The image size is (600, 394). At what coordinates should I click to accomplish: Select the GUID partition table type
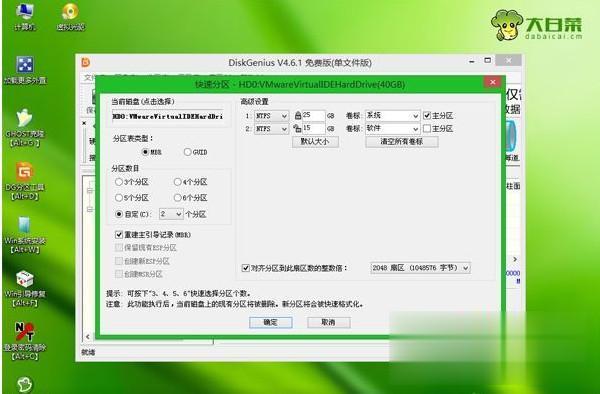coord(187,152)
